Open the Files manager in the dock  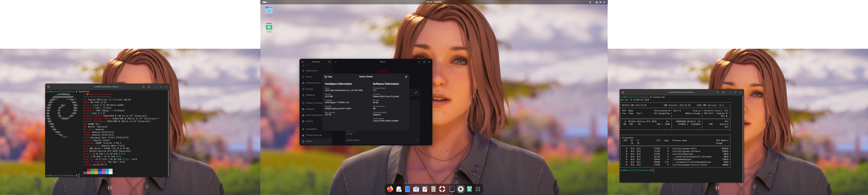(x=407, y=189)
